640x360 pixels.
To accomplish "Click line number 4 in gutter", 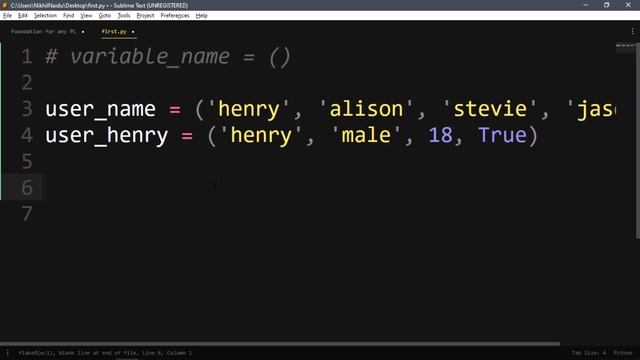I will 27,135.
